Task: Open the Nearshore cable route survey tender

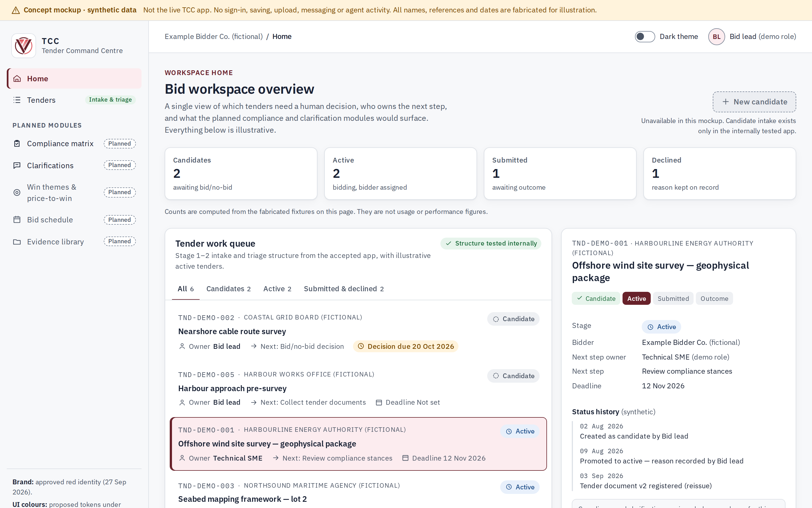Action: [x=358, y=332]
